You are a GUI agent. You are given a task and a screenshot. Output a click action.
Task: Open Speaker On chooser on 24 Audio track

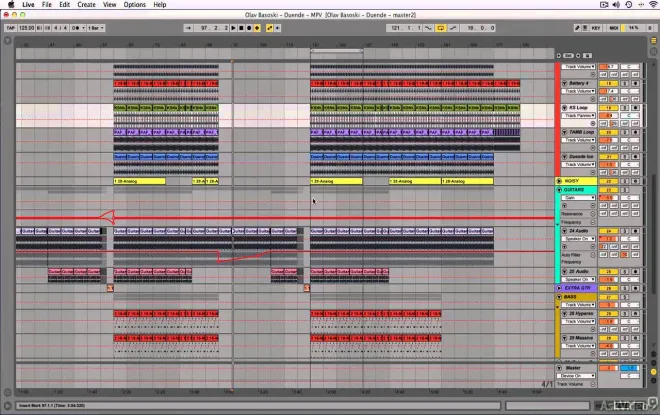[x=579, y=239]
